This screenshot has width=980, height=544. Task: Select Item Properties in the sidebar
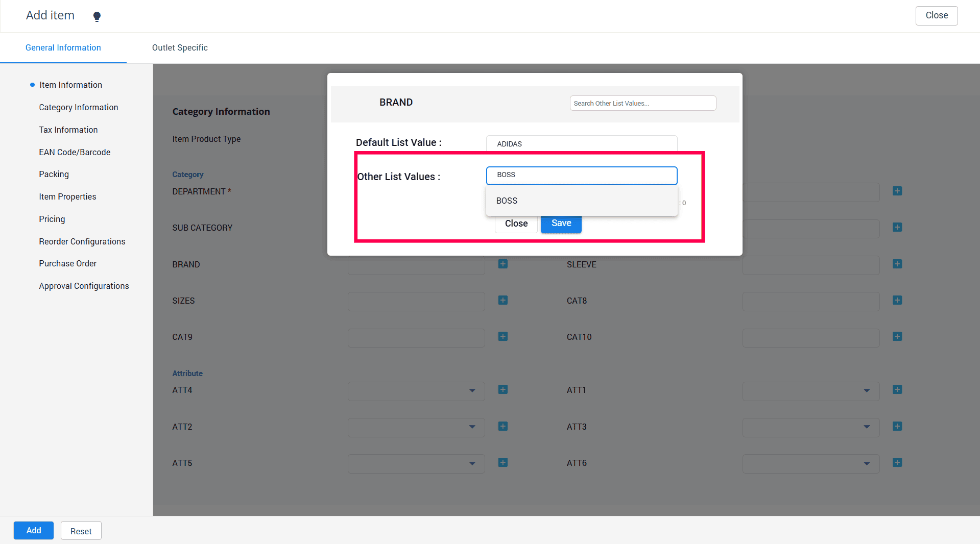click(x=67, y=196)
